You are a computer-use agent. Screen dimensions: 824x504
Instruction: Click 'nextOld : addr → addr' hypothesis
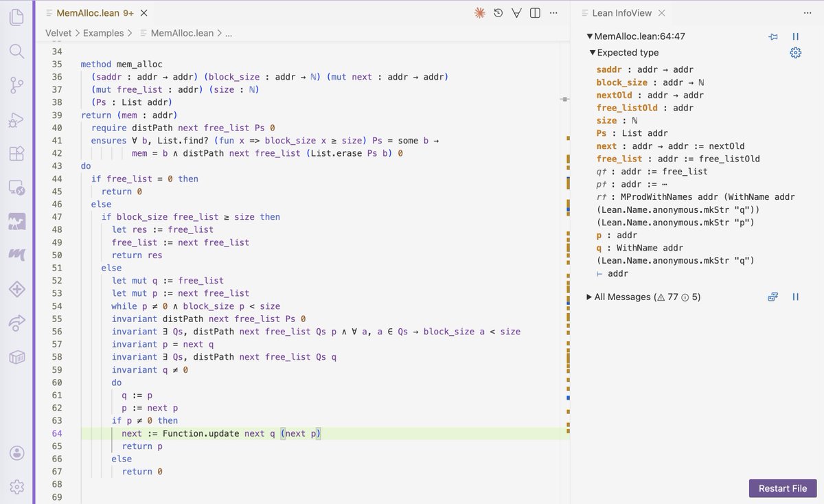[x=650, y=95]
